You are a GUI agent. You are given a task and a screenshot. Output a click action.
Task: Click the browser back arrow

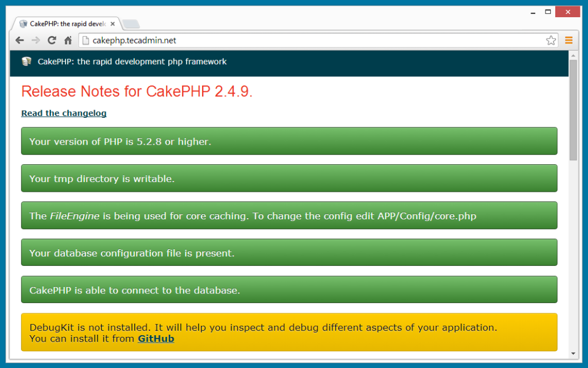coord(20,40)
